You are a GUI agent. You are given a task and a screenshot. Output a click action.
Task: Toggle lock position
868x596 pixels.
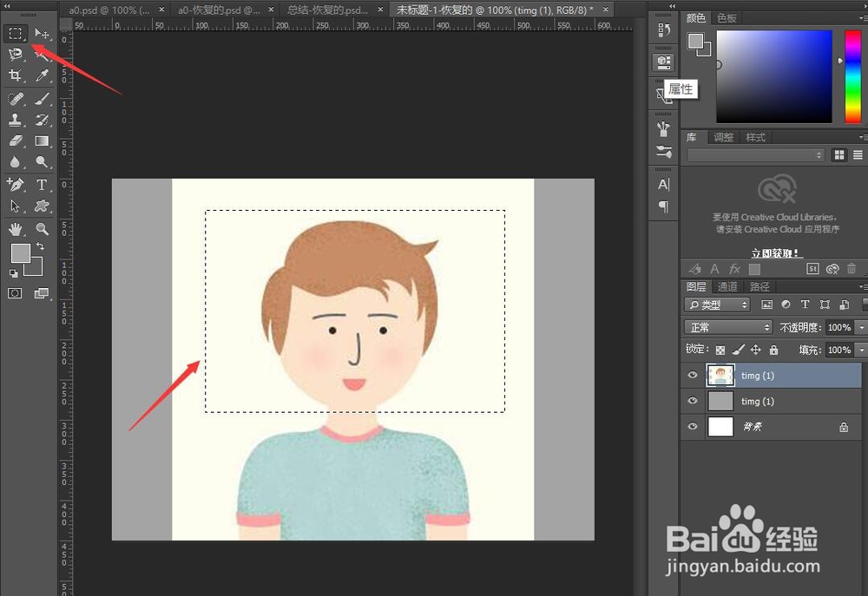click(x=756, y=350)
